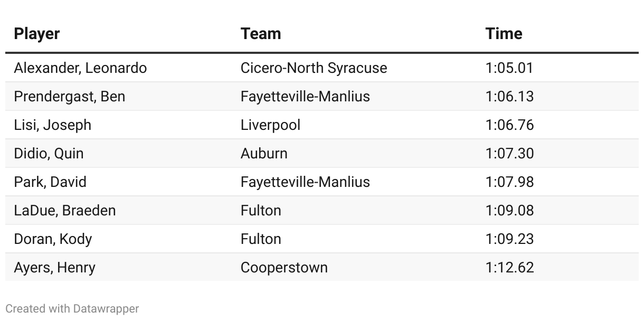Screen dimensions: 644x321
Task: Click the Cooperstown team cell
Action: coord(284,268)
